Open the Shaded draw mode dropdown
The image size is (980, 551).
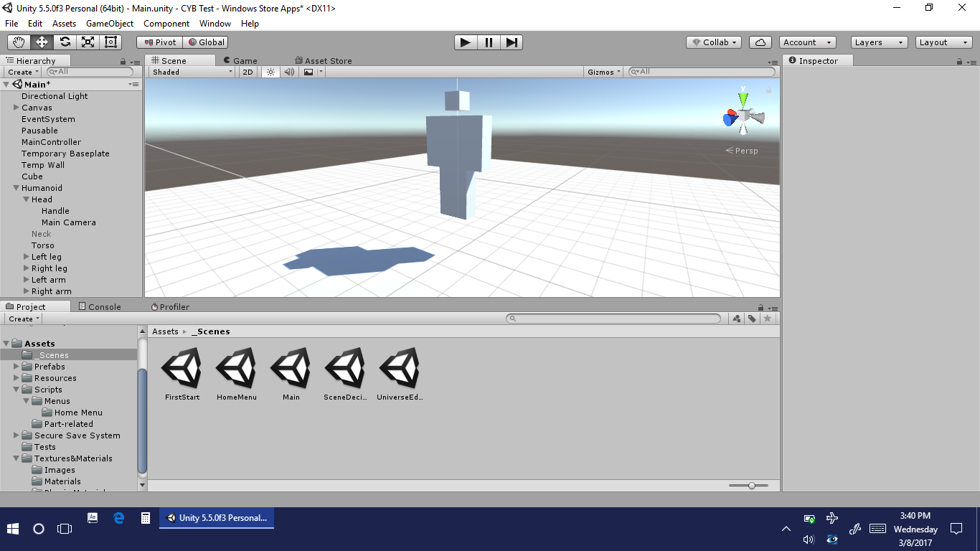point(192,72)
